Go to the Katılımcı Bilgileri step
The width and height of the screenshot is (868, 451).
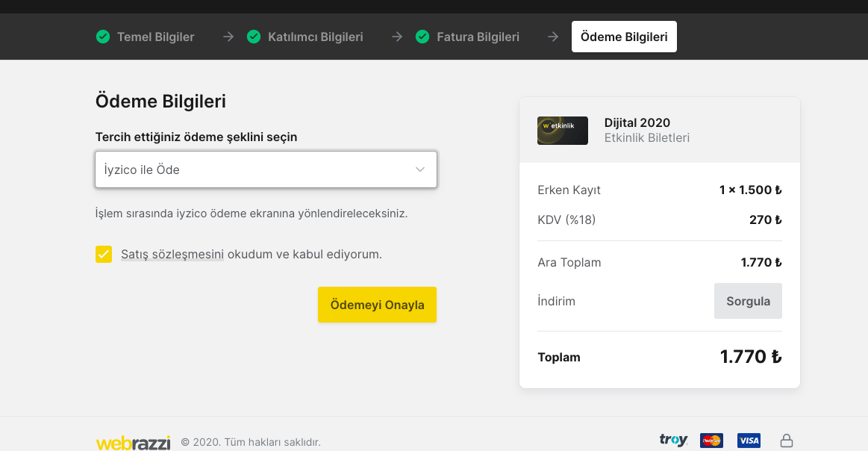[315, 37]
